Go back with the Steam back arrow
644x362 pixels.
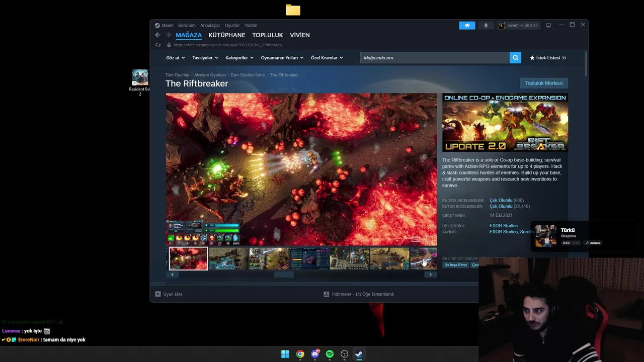point(157,35)
